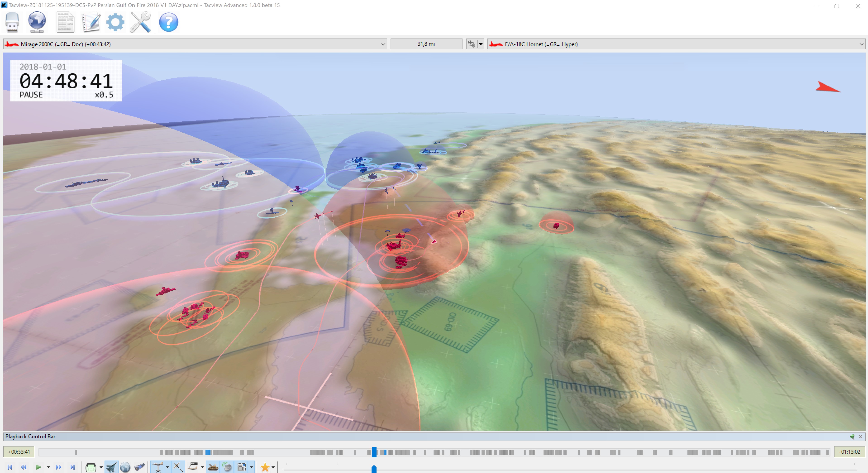The width and height of the screenshot is (868, 473).
Task: Toggle radar dish sensor range display
Action: point(227,467)
